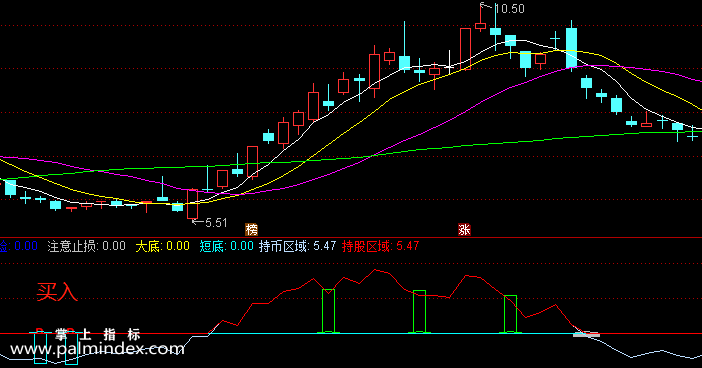Viewport: 702px width, 368px height.
Task: Select the 5.51 low price label
Action: coord(216,223)
